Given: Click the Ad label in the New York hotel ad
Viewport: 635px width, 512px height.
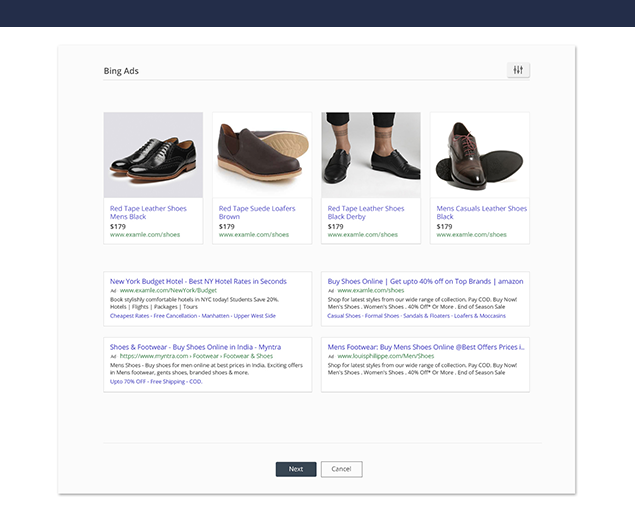Looking at the screenshot, I should [113, 291].
